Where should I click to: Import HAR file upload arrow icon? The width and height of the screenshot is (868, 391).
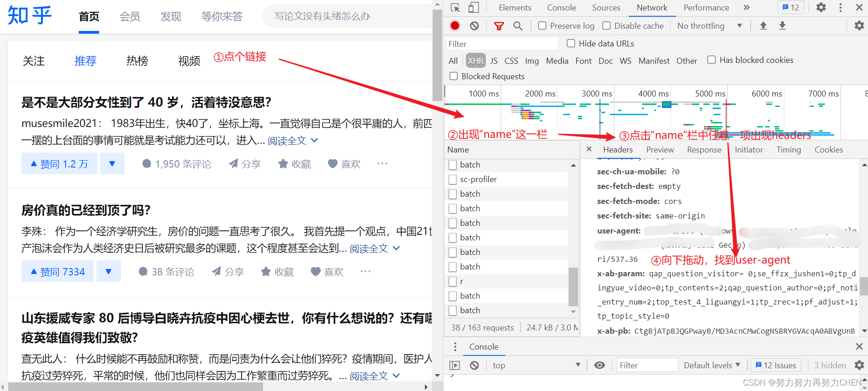pyautogui.click(x=763, y=26)
